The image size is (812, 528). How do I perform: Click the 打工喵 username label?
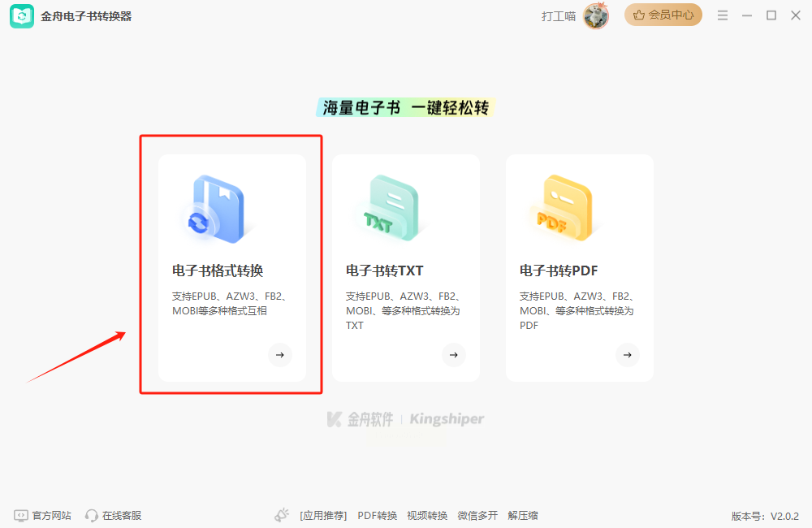click(559, 16)
